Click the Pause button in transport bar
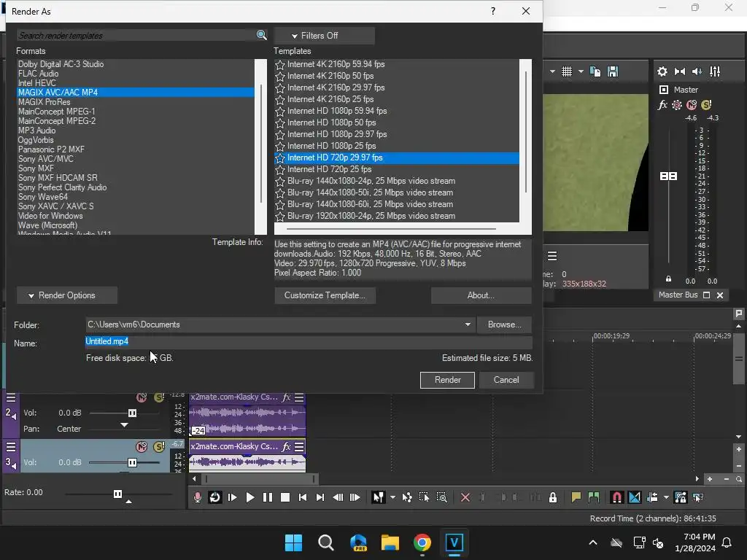The image size is (747, 560). pyautogui.click(x=267, y=497)
